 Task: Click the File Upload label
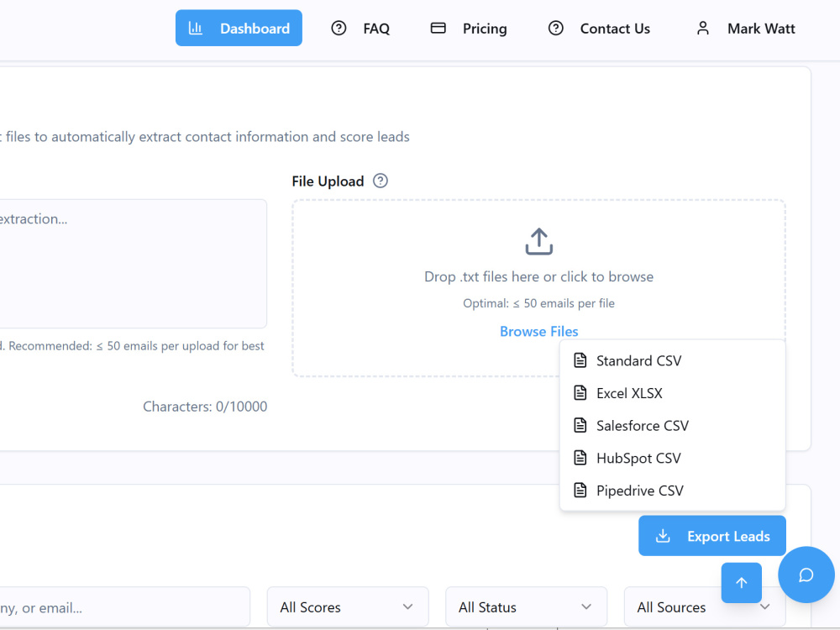(x=328, y=181)
